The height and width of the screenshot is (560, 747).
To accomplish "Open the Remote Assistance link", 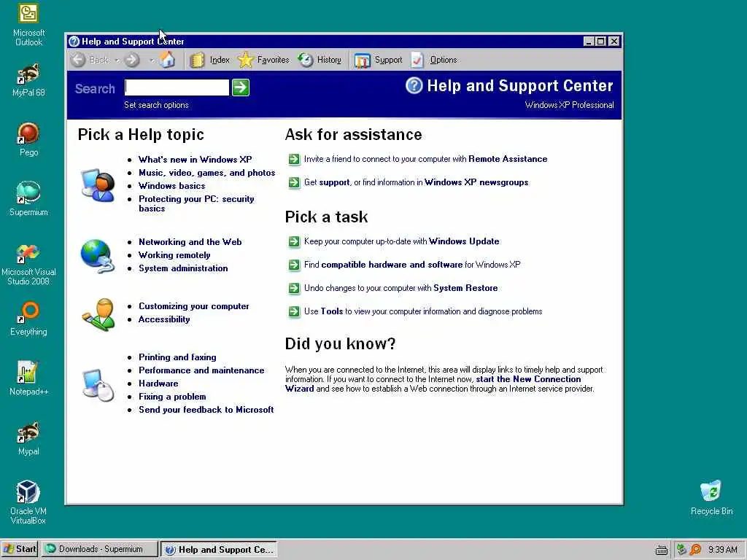I will point(508,159).
